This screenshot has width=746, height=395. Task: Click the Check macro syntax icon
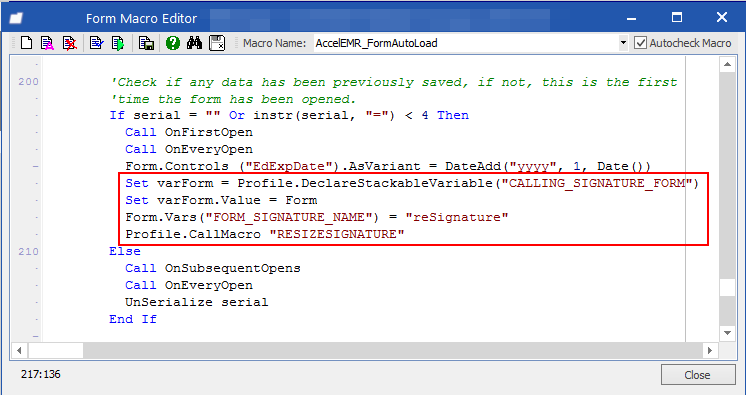pyautogui.click(x=97, y=43)
